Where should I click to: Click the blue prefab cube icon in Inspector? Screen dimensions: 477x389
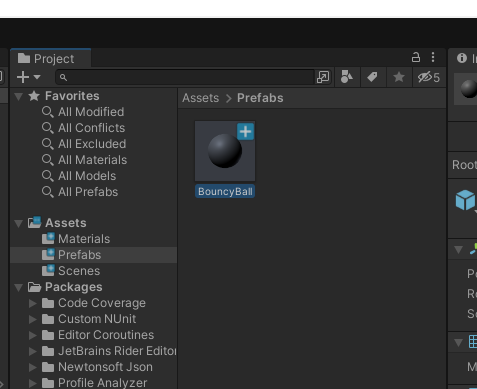pyautogui.click(x=465, y=200)
